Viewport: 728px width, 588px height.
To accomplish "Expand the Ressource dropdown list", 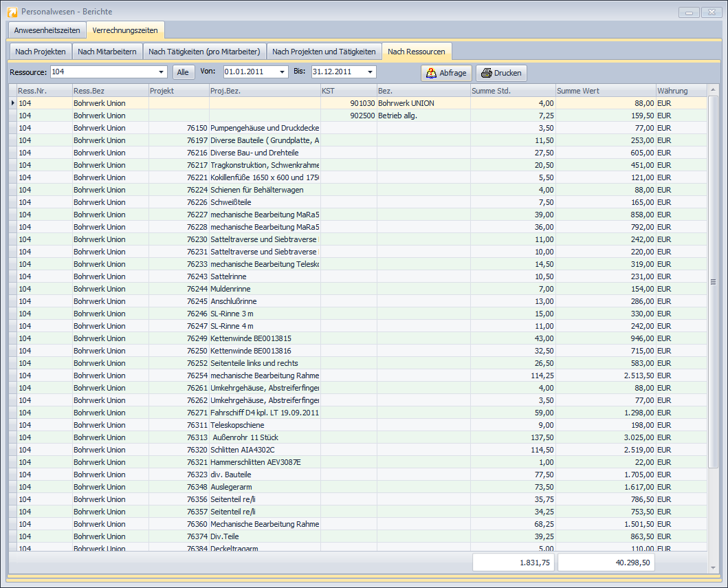I will click(x=161, y=72).
